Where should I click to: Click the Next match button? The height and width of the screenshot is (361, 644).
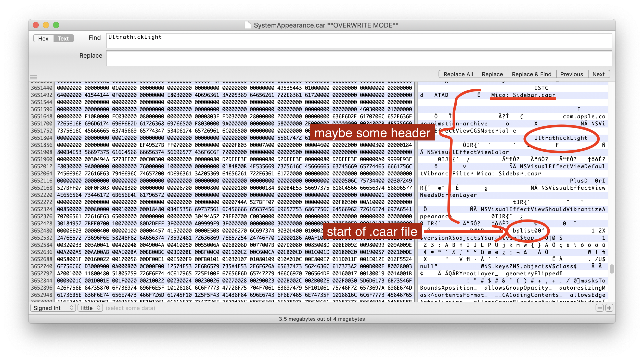pos(598,74)
